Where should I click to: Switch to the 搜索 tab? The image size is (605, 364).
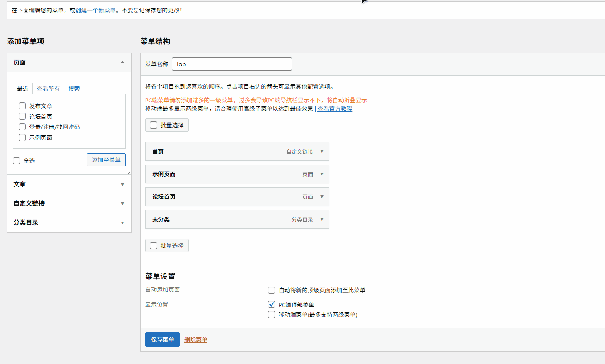(x=74, y=88)
